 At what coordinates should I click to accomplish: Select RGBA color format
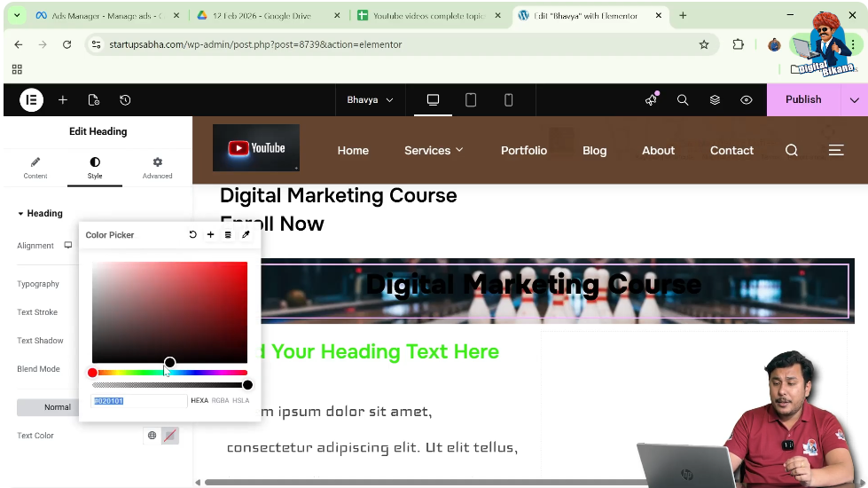(x=220, y=400)
